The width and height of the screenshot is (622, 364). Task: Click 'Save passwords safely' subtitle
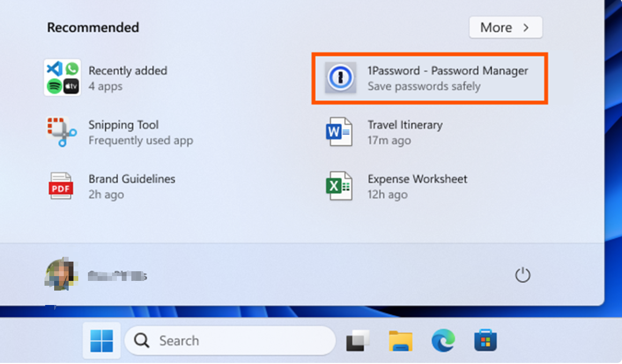pyautogui.click(x=424, y=86)
